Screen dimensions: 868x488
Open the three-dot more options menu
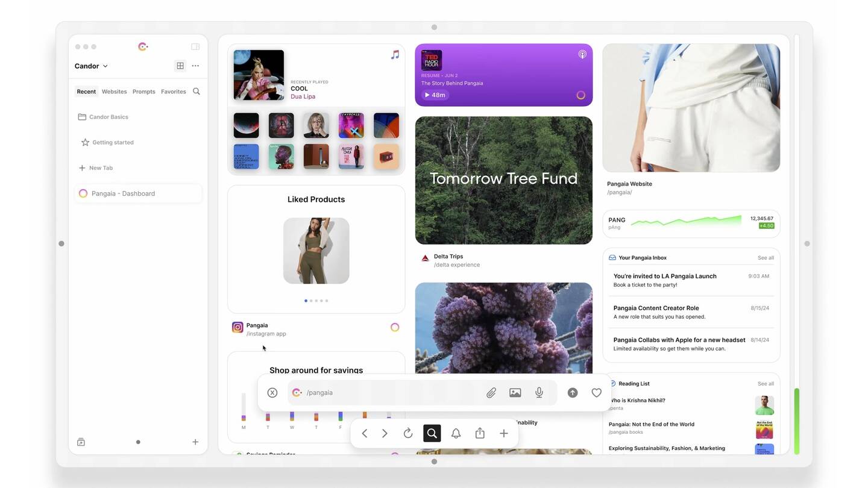click(x=195, y=66)
